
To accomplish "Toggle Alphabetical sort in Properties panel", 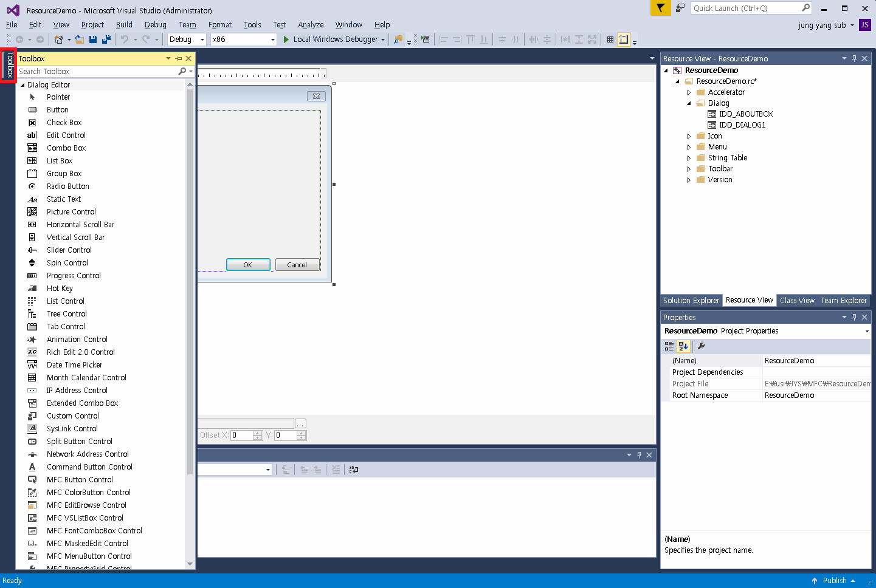I will (683, 346).
